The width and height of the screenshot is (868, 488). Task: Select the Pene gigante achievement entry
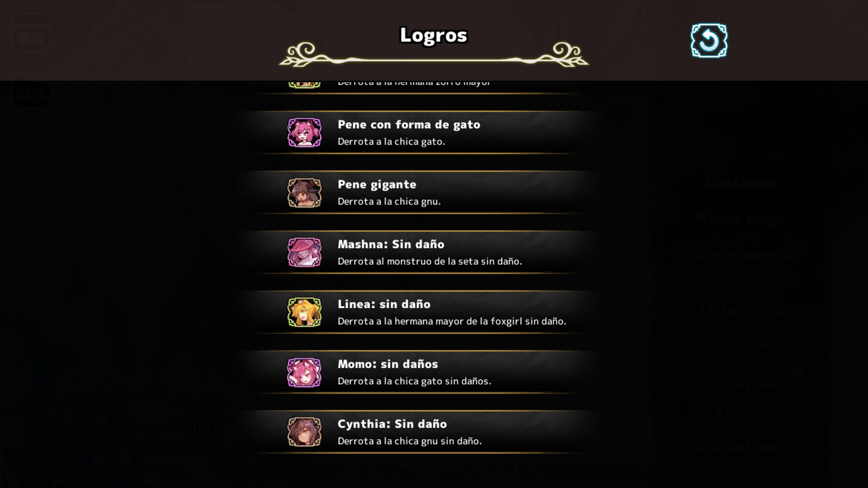pos(420,192)
